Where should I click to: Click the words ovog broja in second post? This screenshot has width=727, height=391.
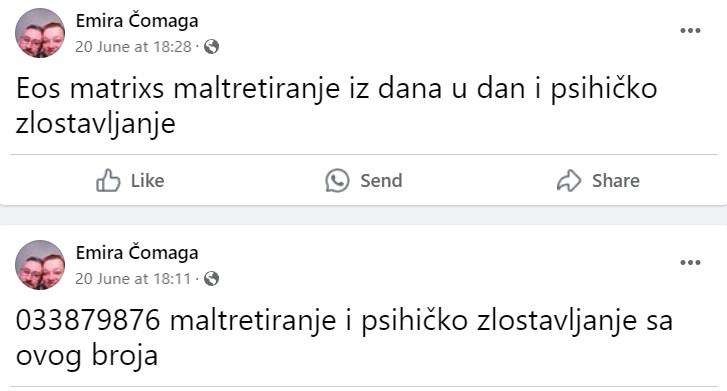(x=87, y=356)
